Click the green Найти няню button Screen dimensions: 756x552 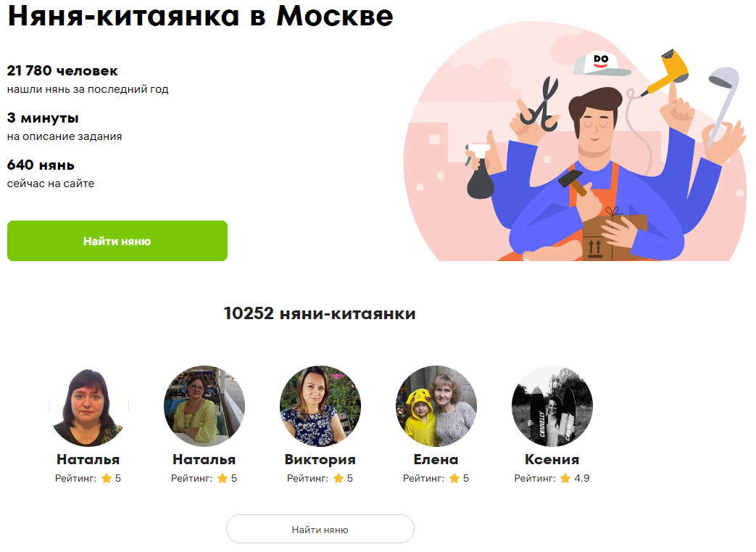tap(117, 241)
